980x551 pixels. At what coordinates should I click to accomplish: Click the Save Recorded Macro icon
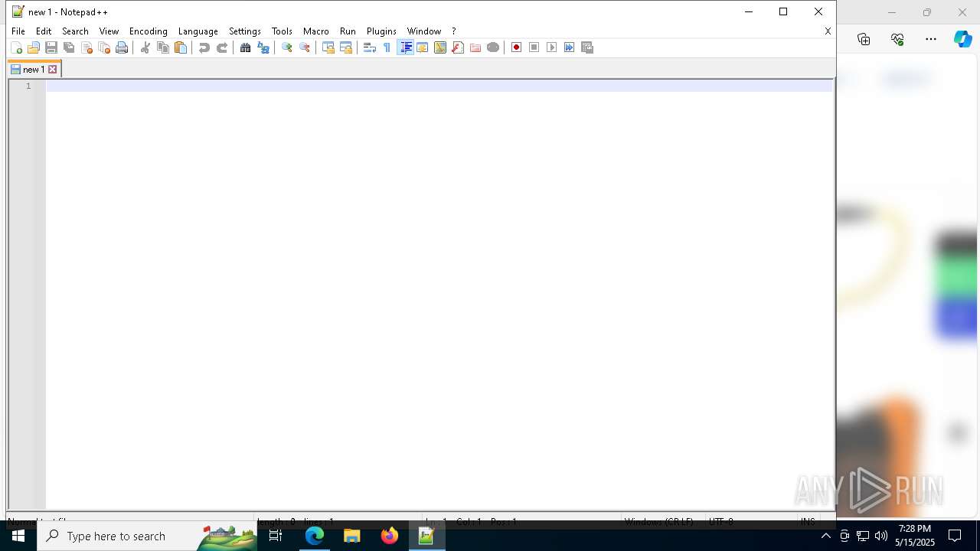pos(587,47)
